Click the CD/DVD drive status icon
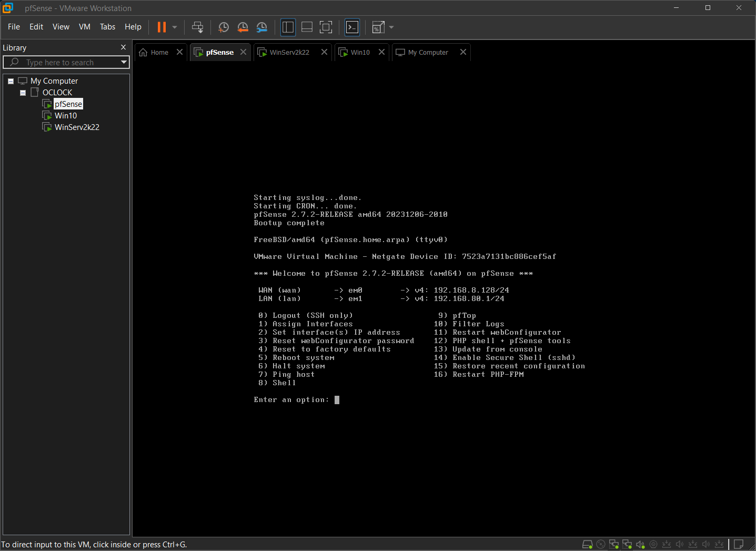 600,544
